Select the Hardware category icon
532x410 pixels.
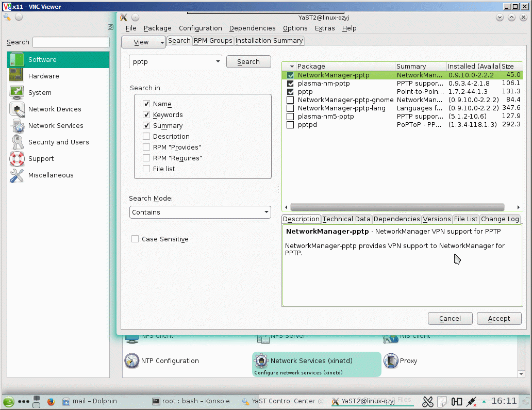click(16, 76)
